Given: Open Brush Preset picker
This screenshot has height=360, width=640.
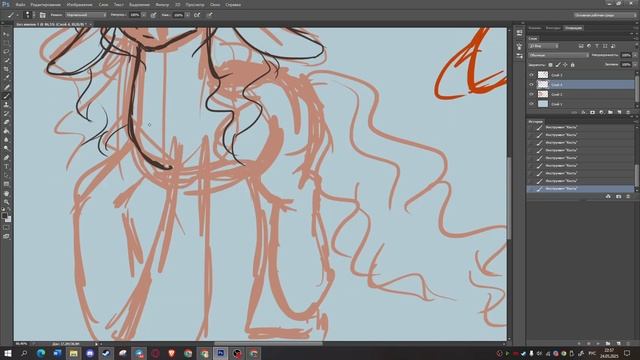Looking at the screenshot, I should (28, 15).
